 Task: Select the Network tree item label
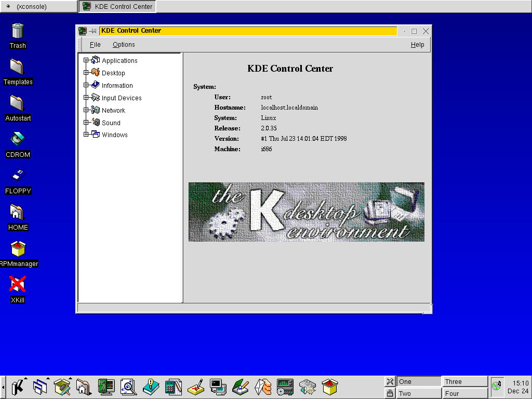point(113,110)
